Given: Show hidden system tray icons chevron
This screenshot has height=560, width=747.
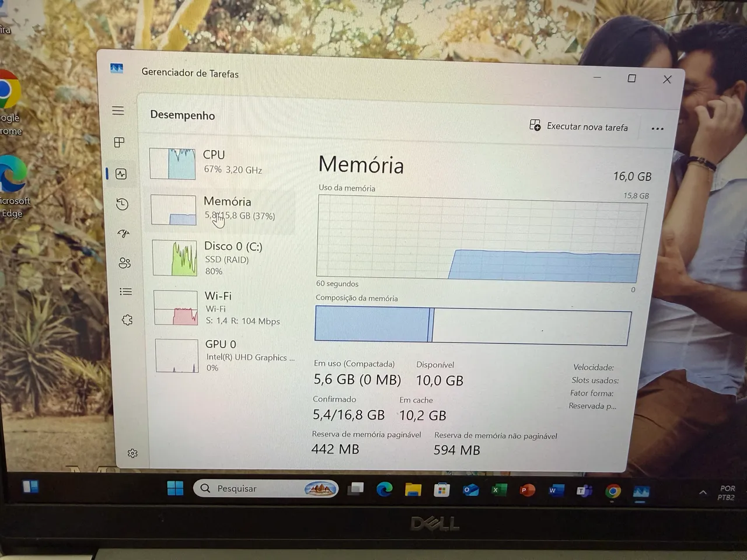Looking at the screenshot, I should click(703, 492).
